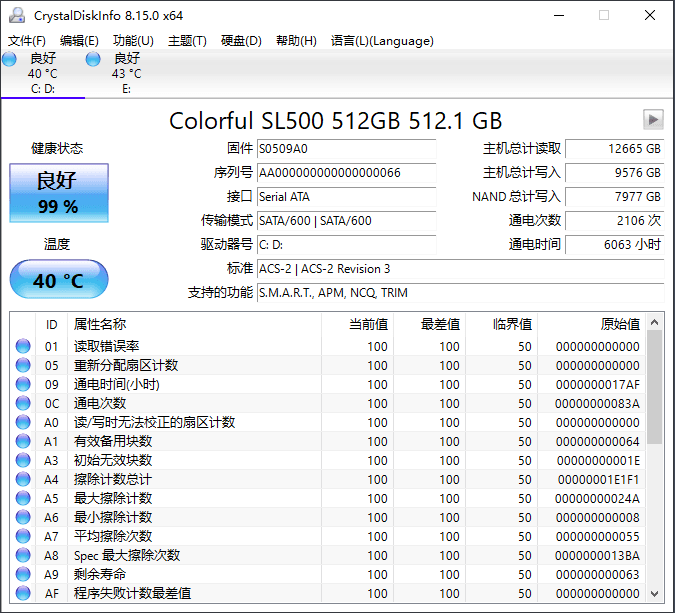Click the status icon for attribute 05 重新分配扇区计数
Viewport: 675px width, 613px height.
point(23,365)
